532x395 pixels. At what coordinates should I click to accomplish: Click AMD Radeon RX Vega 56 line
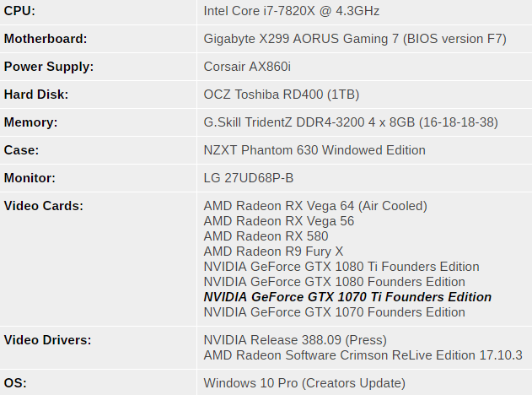click(x=279, y=221)
